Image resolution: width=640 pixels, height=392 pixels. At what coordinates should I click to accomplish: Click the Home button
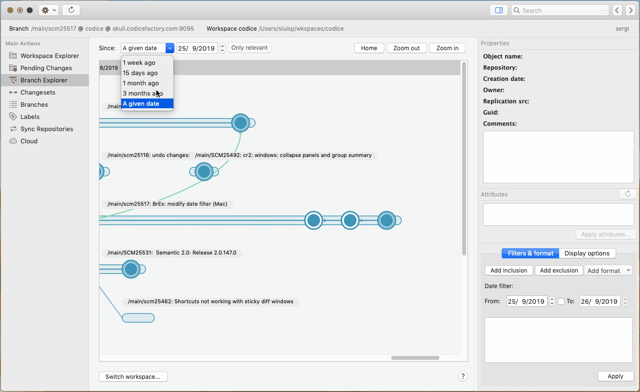[x=369, y=48]
